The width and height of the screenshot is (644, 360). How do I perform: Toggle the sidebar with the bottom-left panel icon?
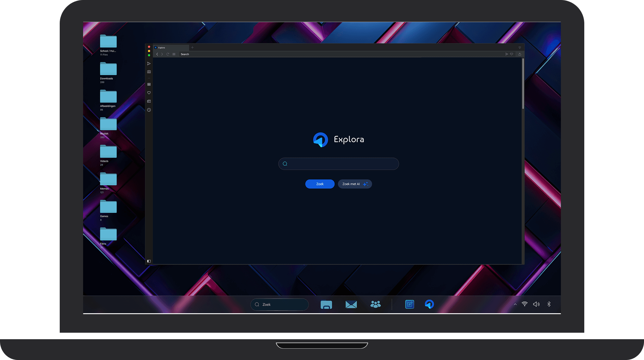point(149,261)
